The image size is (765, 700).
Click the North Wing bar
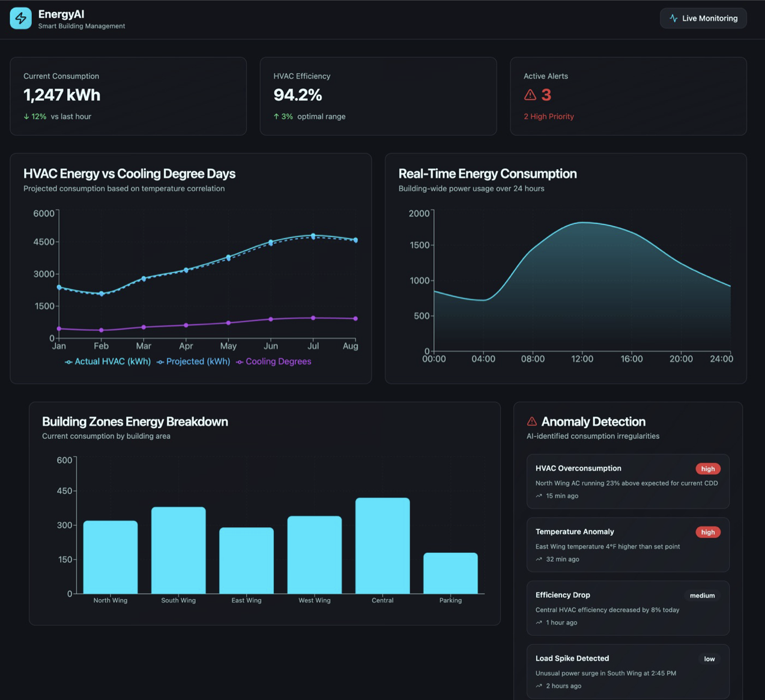110,557
